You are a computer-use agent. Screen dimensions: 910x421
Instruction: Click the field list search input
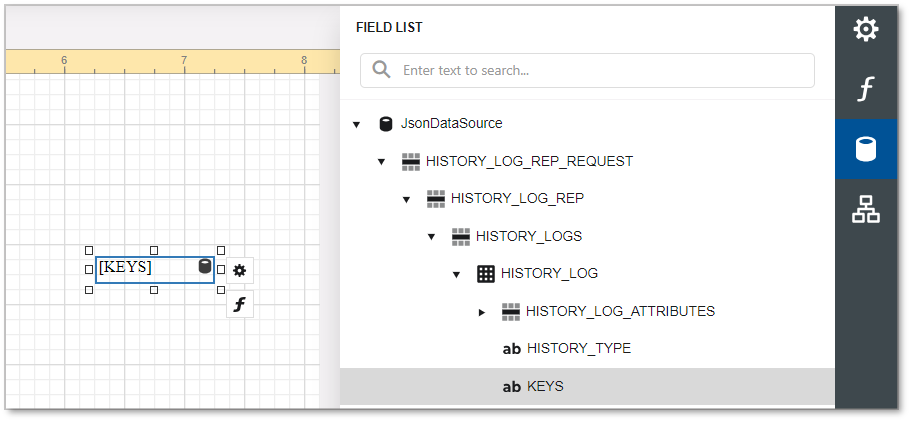600,71
